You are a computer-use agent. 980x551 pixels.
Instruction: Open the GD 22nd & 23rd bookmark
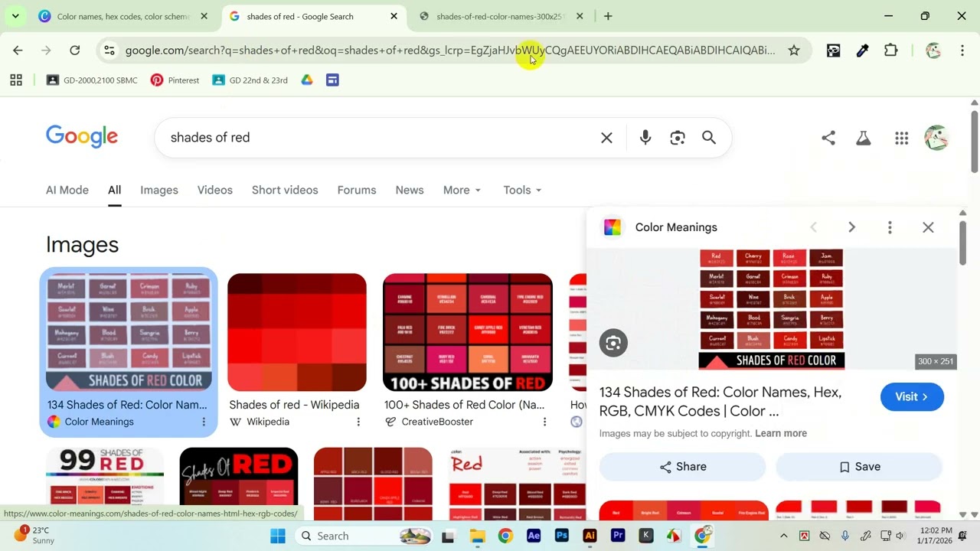point(250,80)
